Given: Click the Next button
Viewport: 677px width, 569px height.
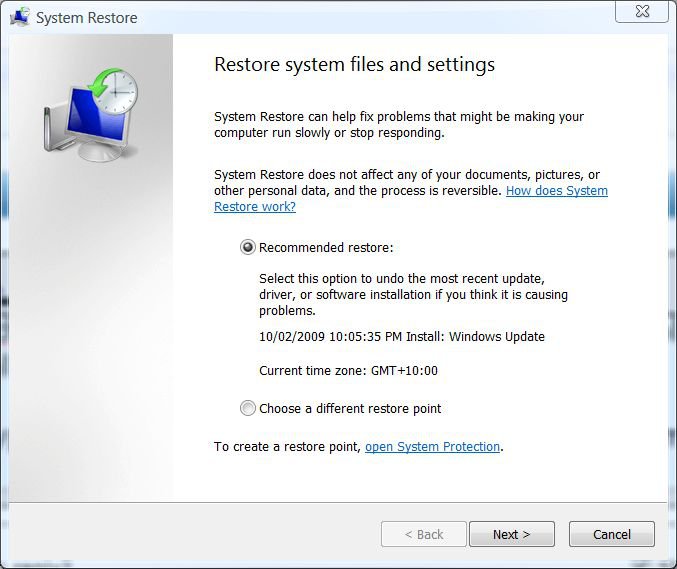Looking at the screenshot, I should pyautogui.click(x=512, y=534).
